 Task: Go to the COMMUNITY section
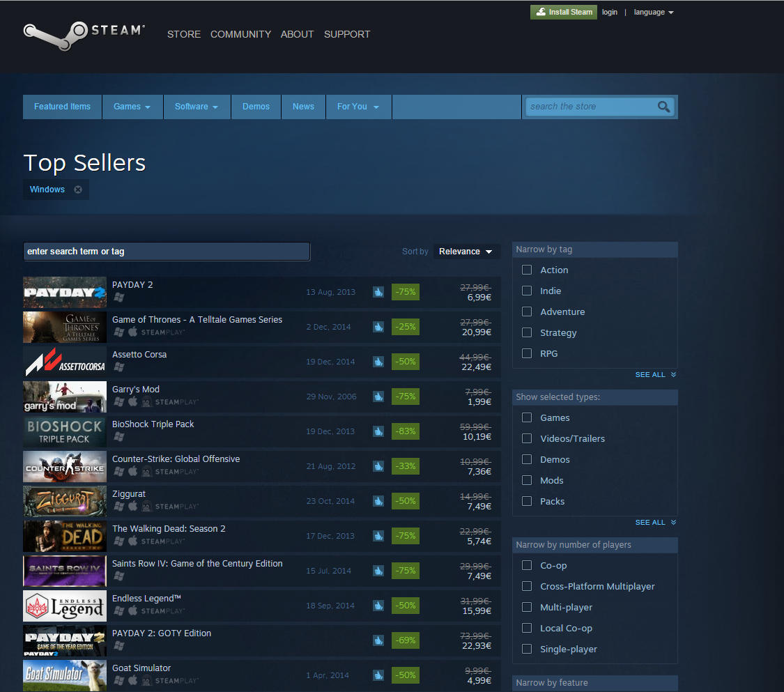pyautogui.click(x=240, y=35)
